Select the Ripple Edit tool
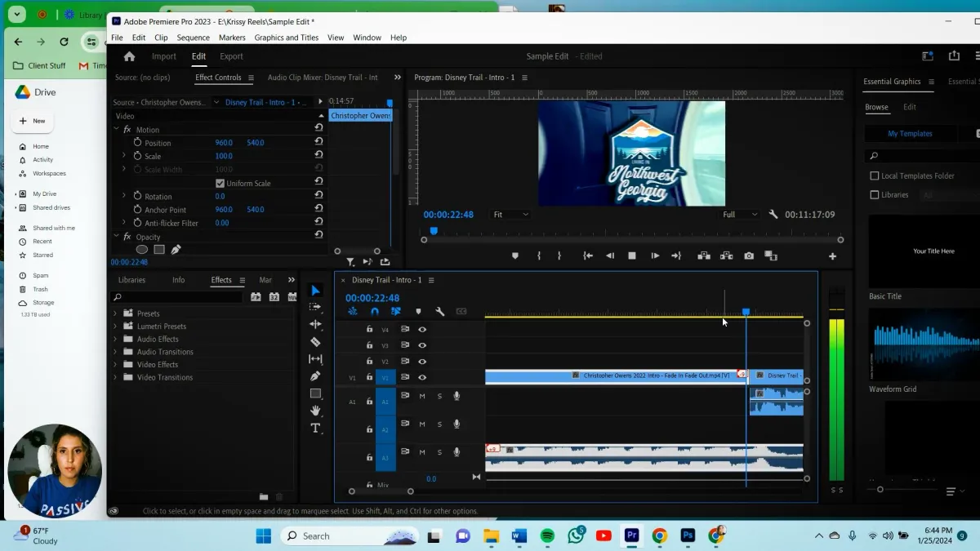This screenshot has width=980, height=551. (315, 325)
